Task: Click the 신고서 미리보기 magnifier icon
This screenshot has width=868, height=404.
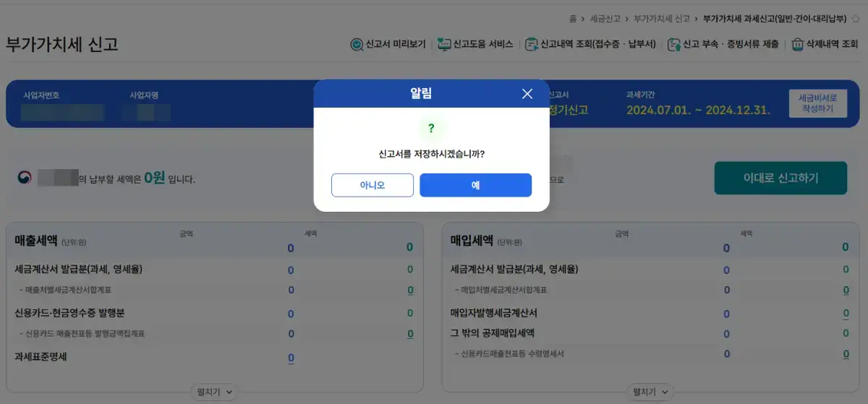Action: tap(357, 44)
